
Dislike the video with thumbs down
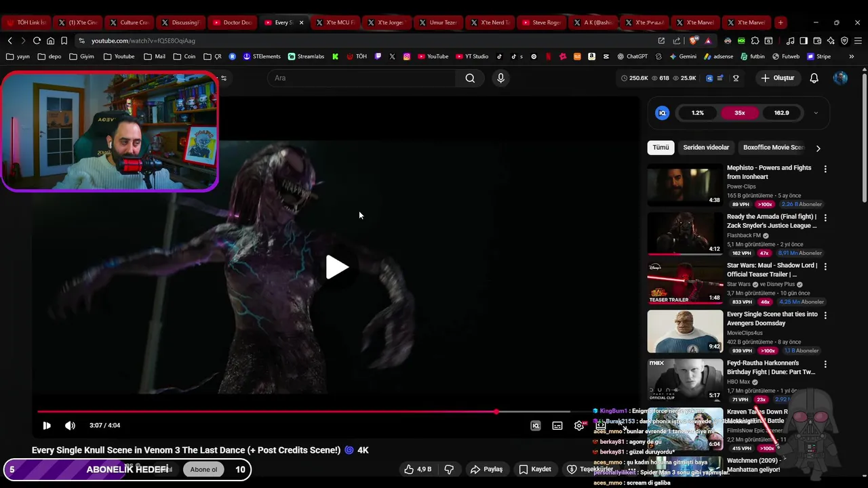pos(448,469)
